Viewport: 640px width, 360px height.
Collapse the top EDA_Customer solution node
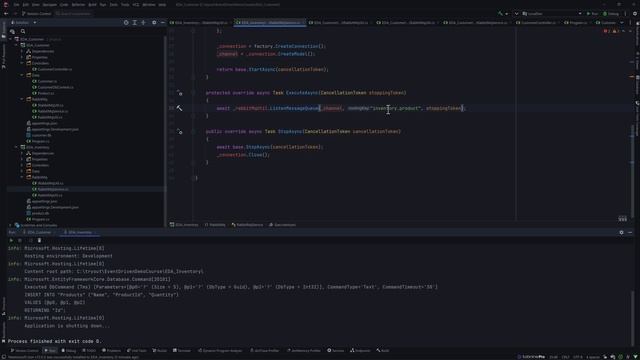pyautogui.click(x=11, y=39)
